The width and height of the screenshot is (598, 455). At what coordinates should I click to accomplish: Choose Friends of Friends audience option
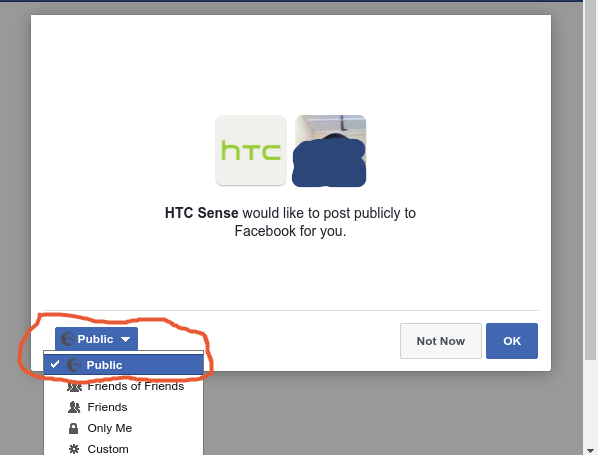(123, 386)
